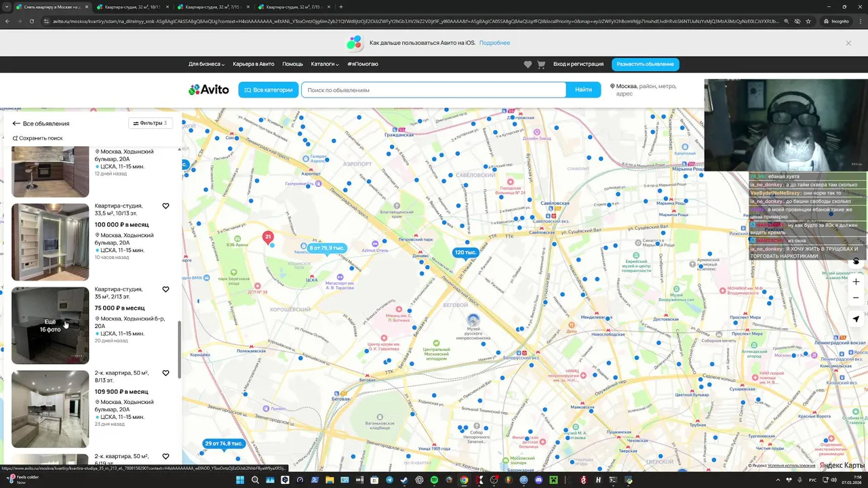Click the Avito logo
Image resolution: width=868 pixels, height=488 pixels.
209,89
